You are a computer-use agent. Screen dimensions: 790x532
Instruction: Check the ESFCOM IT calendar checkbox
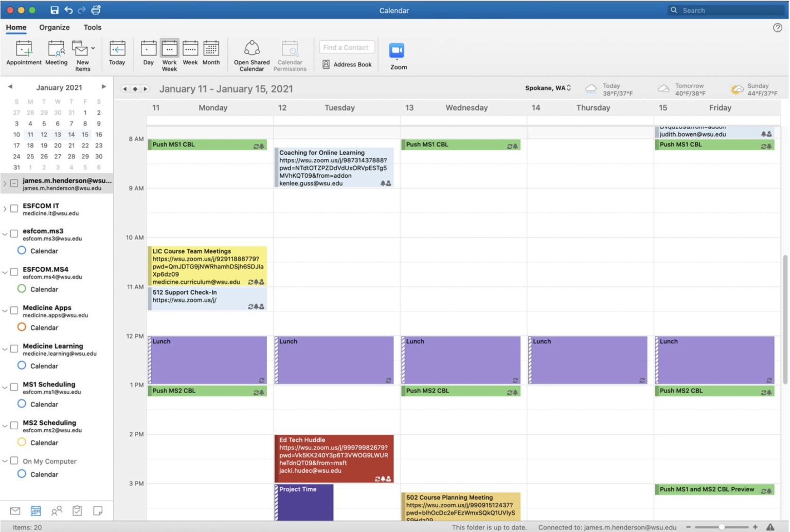tap(13, 209)
